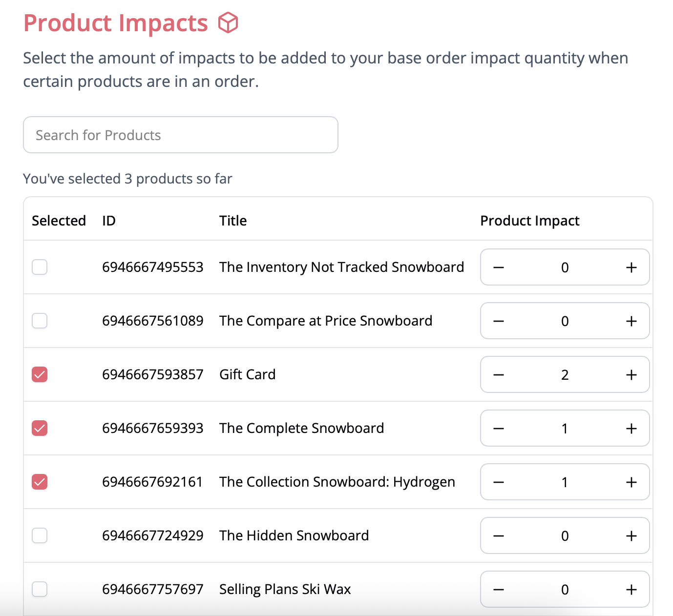This screenshot has width=673, height=616.
Task: Increase impact for Gift Card
Action: click(631, 375)
